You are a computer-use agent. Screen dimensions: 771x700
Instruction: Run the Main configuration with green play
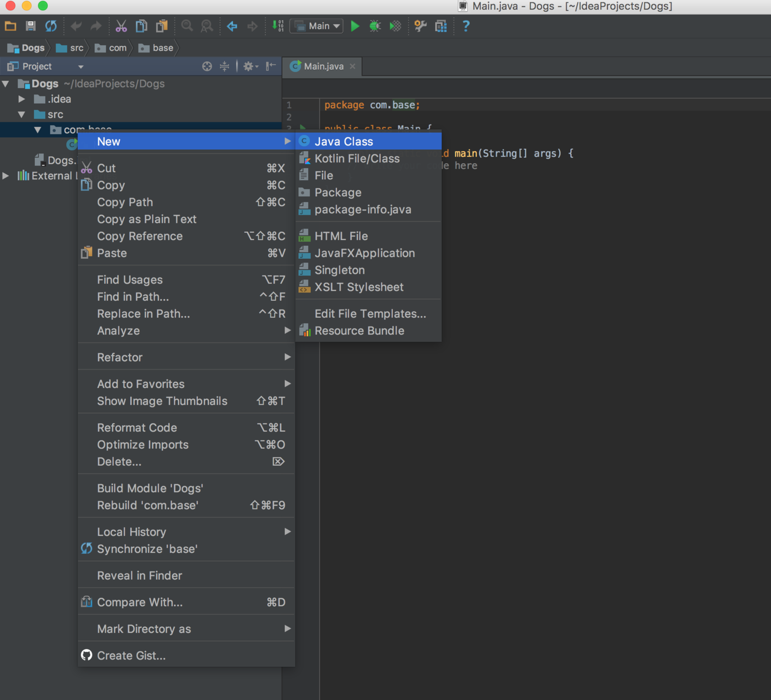click(x=355, y=26)
